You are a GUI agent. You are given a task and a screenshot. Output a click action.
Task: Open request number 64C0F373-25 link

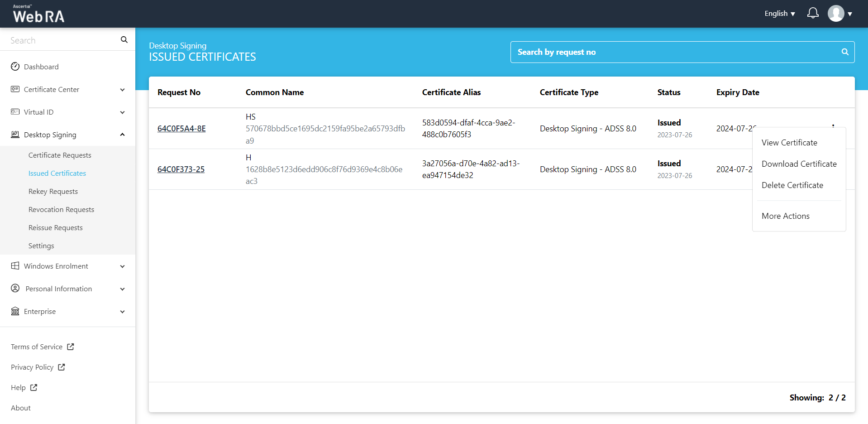click(181, 169)
